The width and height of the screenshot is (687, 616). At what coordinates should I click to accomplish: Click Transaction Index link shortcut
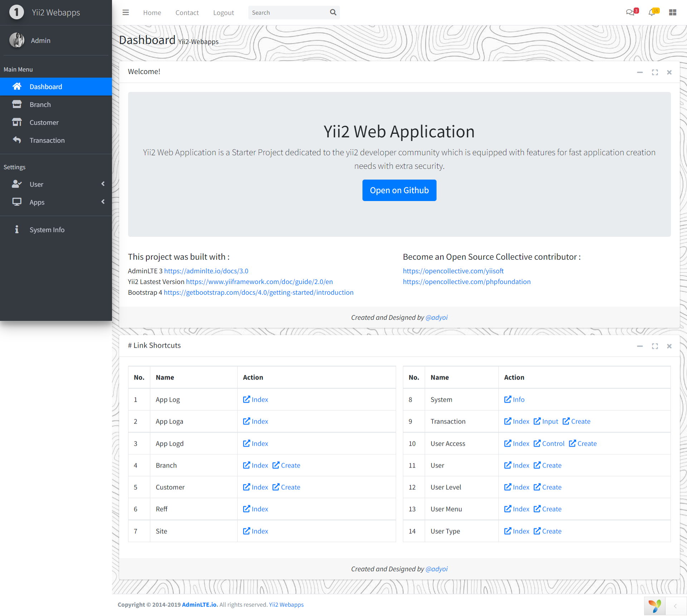tap(515, 421)
